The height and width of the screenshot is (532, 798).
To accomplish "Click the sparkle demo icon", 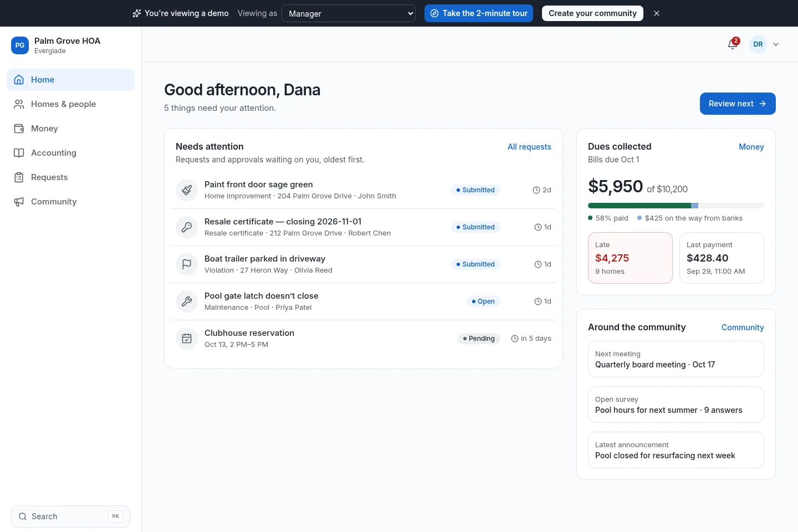I will 136,13.
